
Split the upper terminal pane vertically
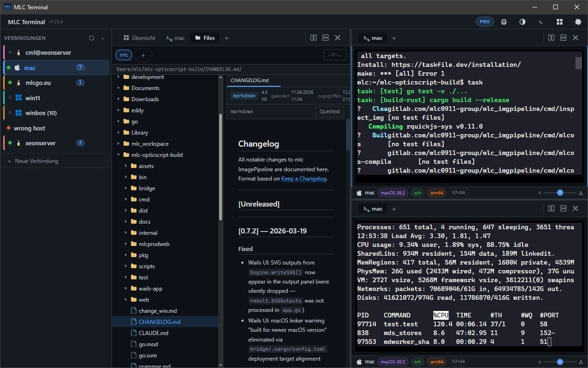point(551,38)
